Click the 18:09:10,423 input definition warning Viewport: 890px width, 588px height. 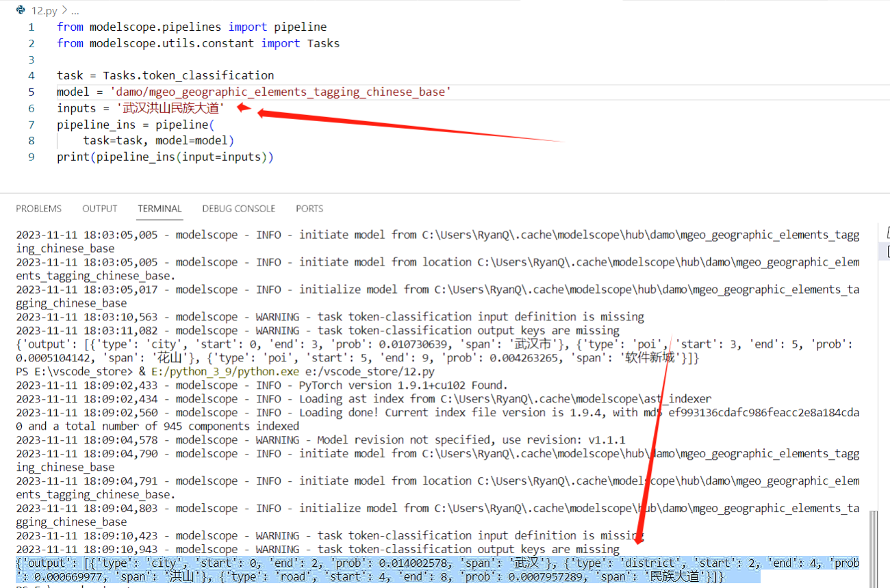coord(330,536)
